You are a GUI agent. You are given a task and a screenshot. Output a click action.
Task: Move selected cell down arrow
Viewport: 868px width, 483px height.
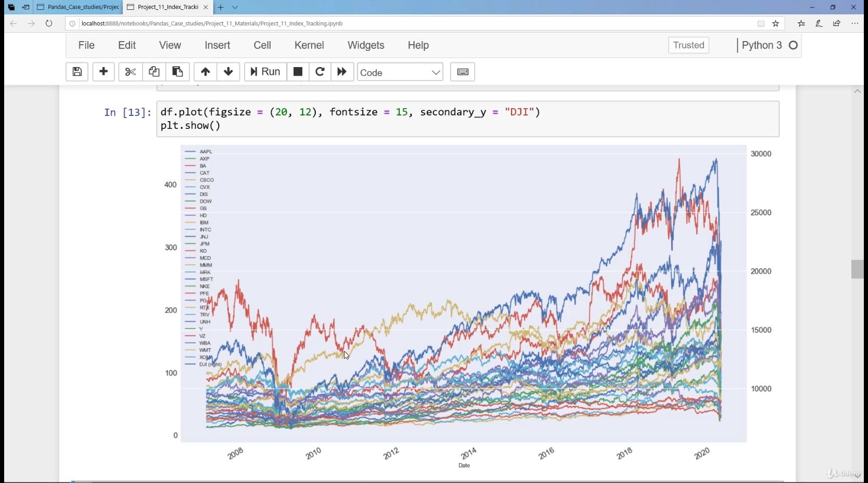(228, 72)
